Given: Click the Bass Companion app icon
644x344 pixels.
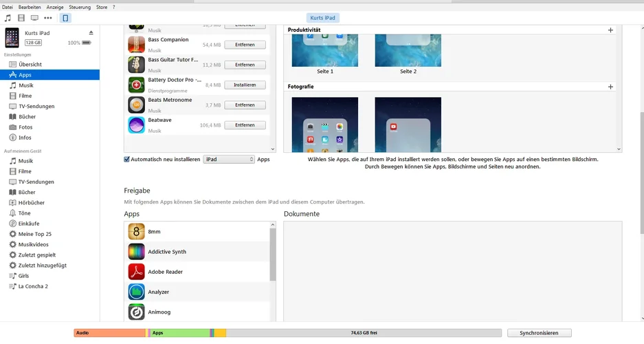Looking at the screenshot, I should [x=136, y=45].
